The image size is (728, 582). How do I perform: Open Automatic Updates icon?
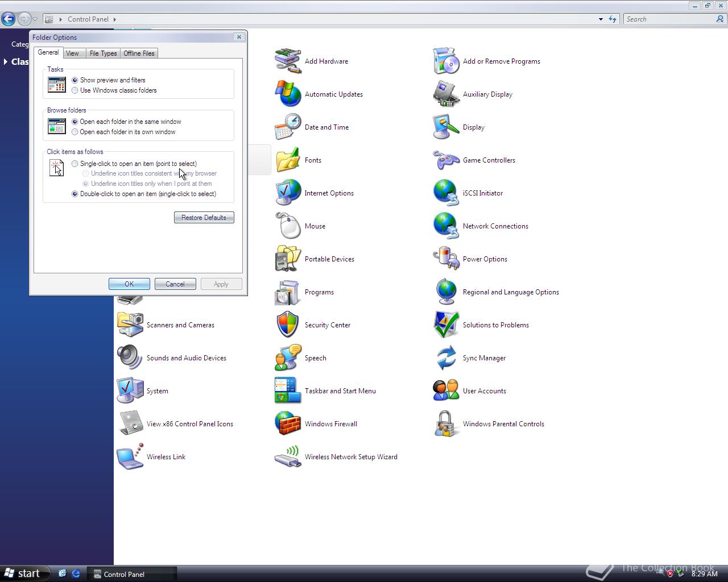tap(288, 94)
